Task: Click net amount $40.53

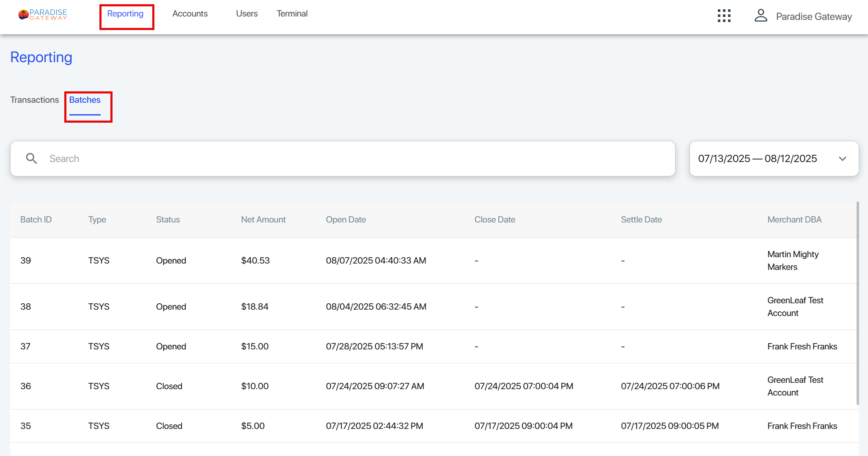Action: point(255,261)
